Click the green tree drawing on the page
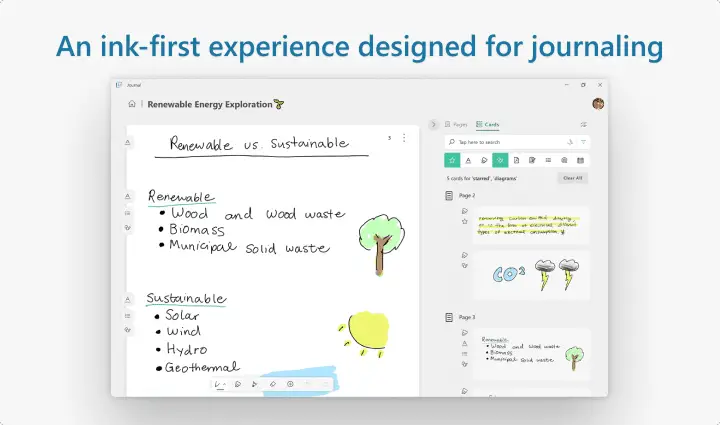This screenshot has width=720, height=425. tap(382, 244)
